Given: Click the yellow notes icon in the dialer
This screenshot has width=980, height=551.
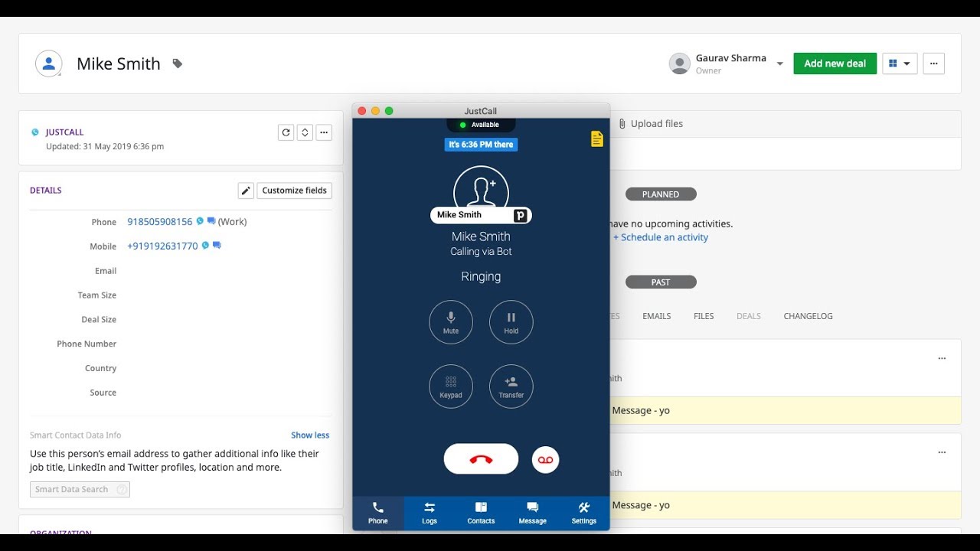Looking at the screenshot, I should pos(596,139).
